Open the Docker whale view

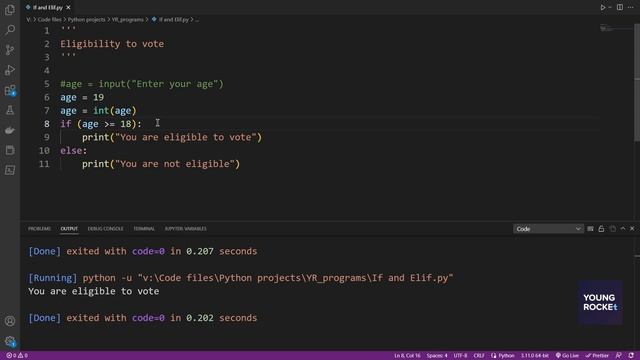(x=10, y=130)
